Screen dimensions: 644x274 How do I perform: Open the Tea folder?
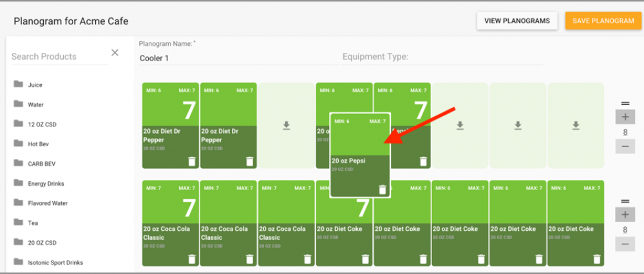coord(26,222)
